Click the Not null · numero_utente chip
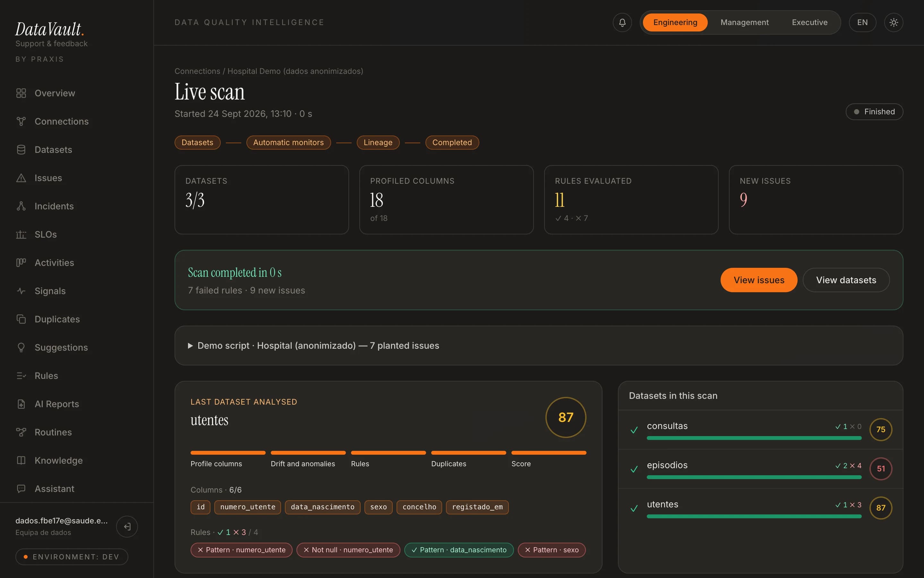 click(x=348, y=550)
